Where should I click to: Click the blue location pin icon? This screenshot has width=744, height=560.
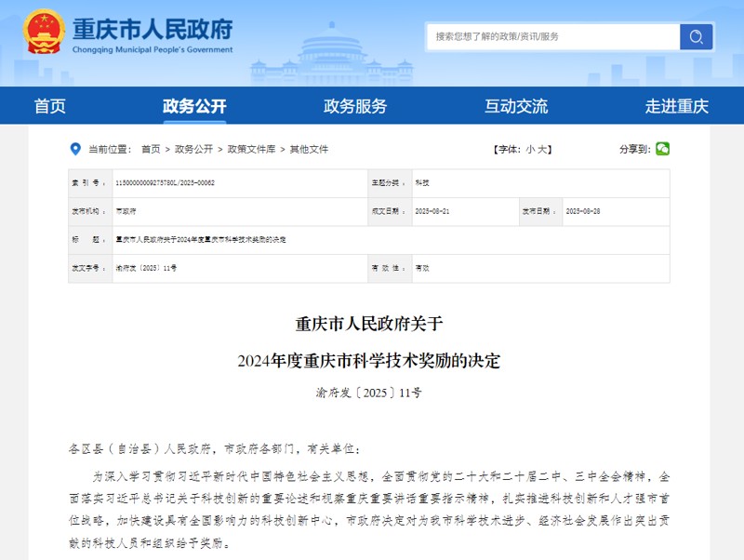coord(75,149)
